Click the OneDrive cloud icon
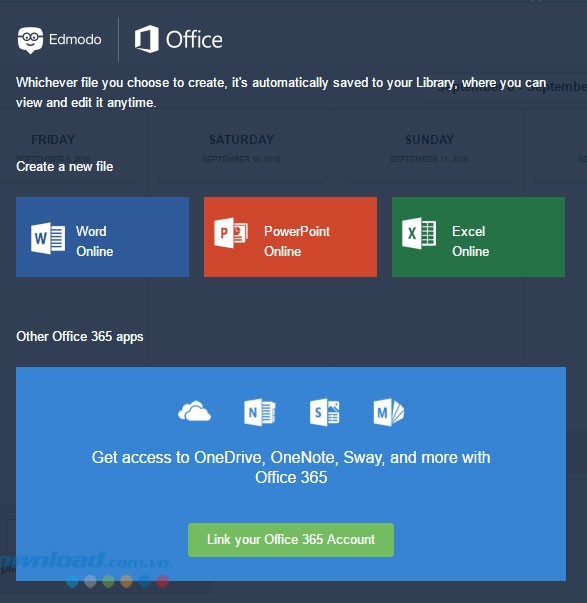 click(195, 411)
